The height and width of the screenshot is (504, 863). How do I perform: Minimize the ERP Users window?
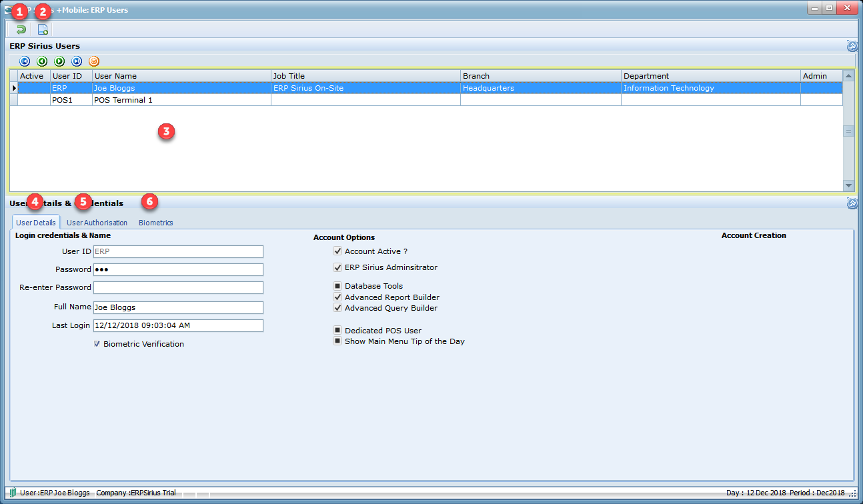pyautogui.click(x=814, y=8)
